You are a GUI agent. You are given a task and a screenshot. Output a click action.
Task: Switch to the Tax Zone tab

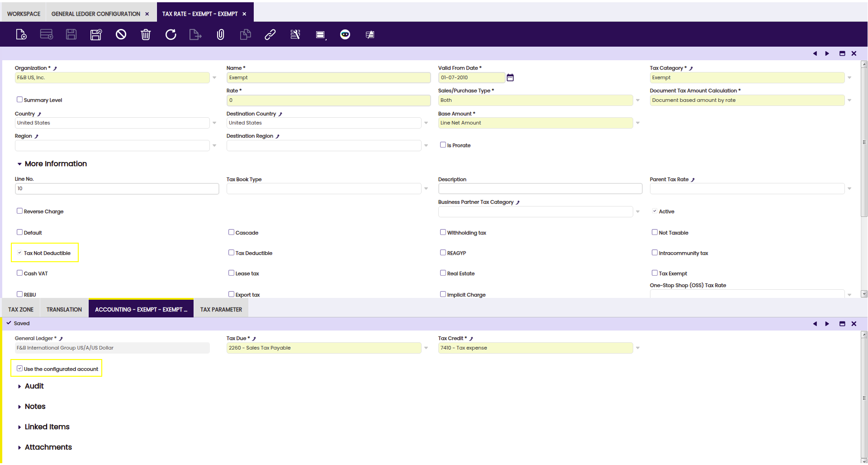tap(21, 309)
